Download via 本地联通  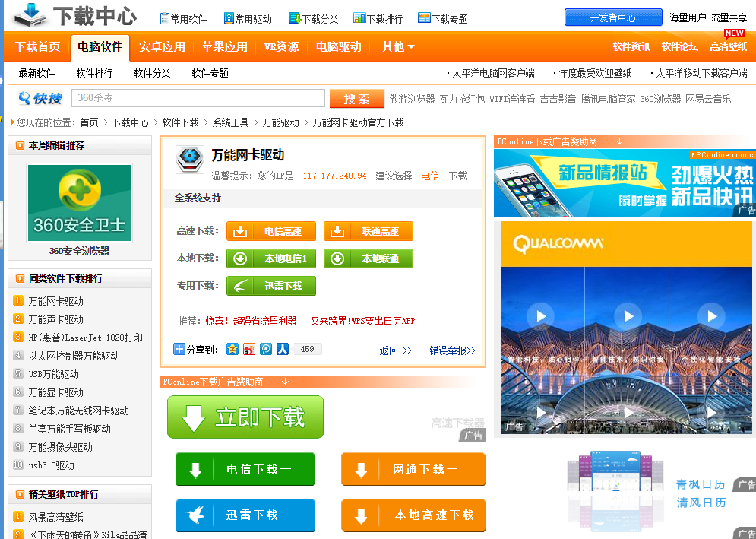point(369,258)
